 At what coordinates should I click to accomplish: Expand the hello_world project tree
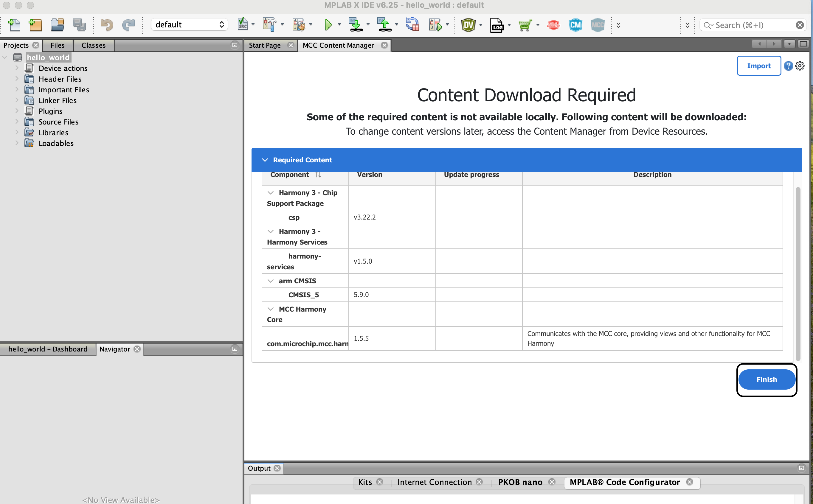5,57
